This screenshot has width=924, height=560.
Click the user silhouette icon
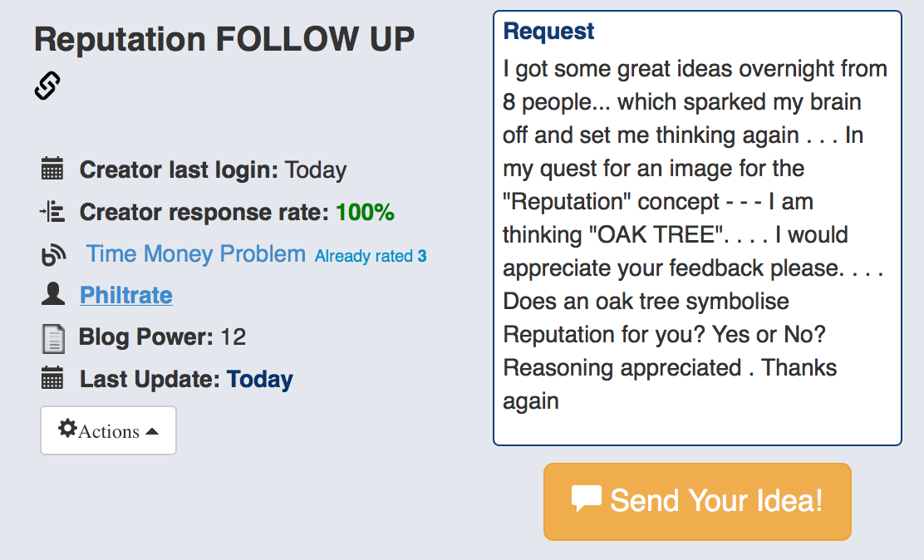click(x=52, y=295)
